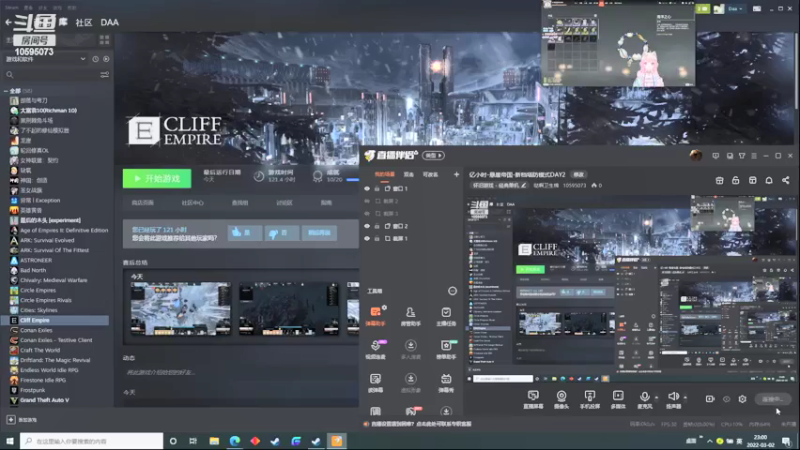Click the Windows Start button

point(10,441)
